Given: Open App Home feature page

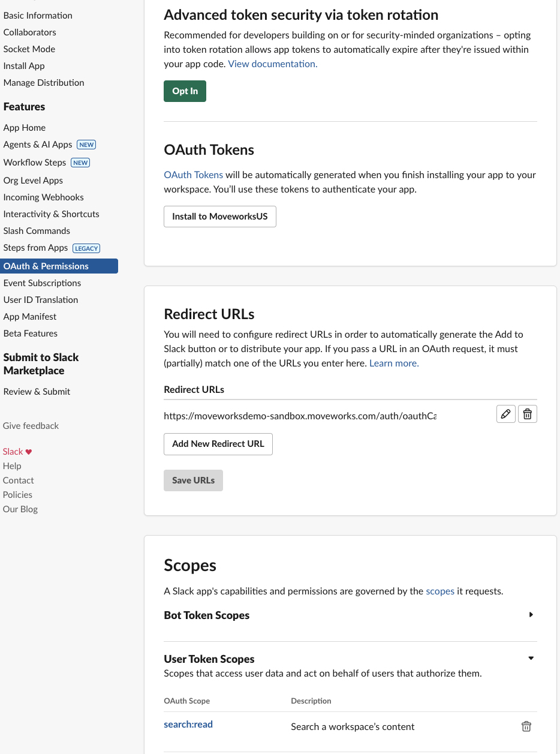Looking at the screenshot, I should [x=25, y=128].
